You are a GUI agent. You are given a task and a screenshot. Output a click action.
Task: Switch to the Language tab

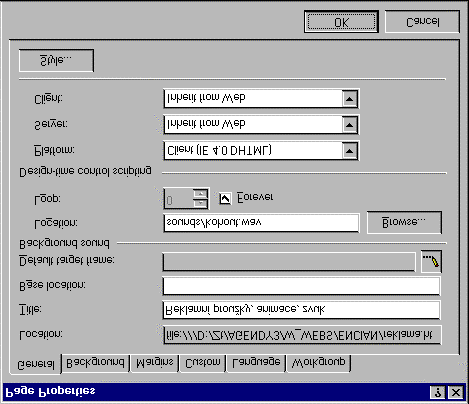pyautogui.click(x=256, y=363)
